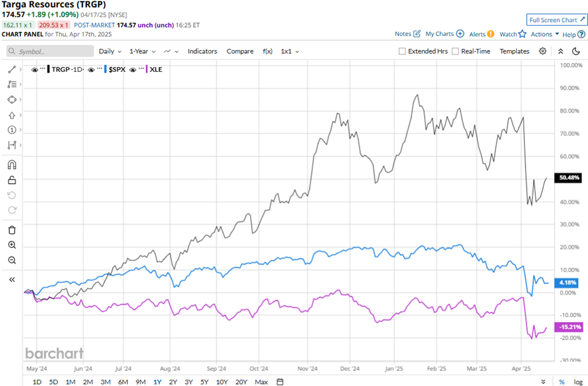
Task: Open the f(x) expressions menu
Action: (x=267, y=51)
